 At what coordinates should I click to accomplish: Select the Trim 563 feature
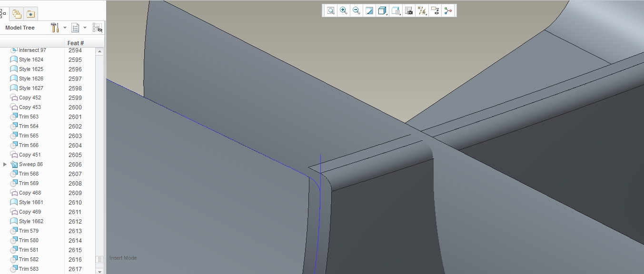29,117
